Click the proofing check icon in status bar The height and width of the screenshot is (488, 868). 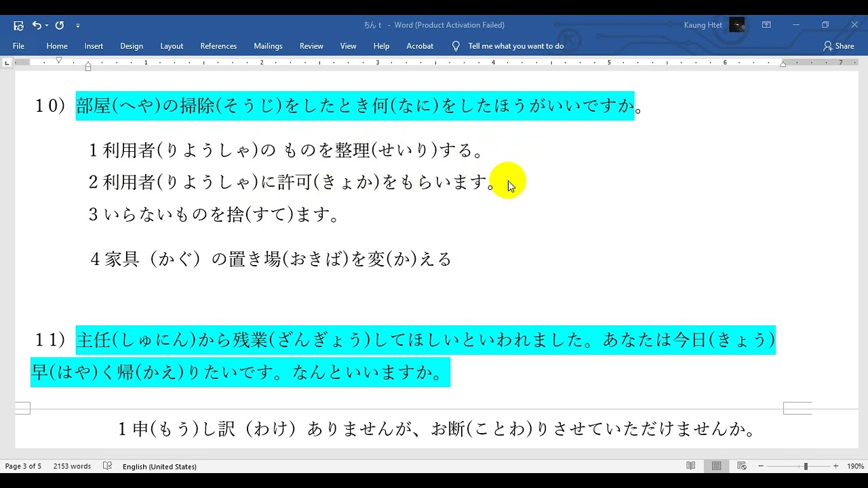[x=107, y=466]
